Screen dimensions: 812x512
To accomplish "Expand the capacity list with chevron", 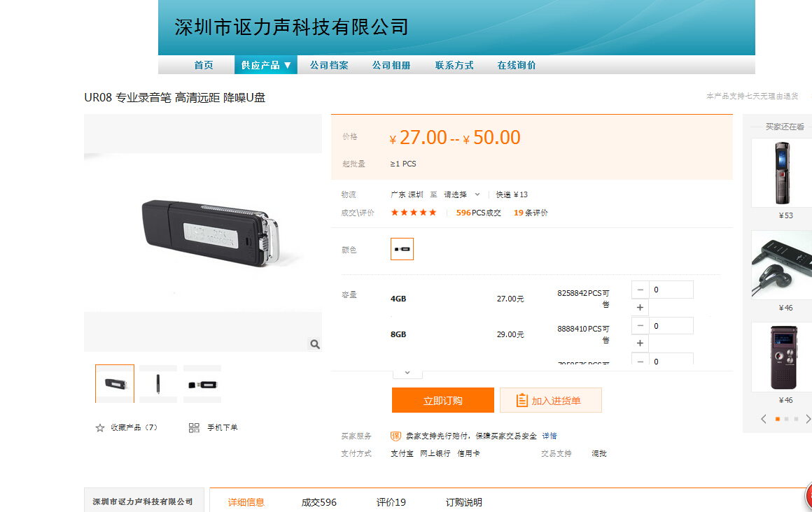I will (x=407, y=373).
